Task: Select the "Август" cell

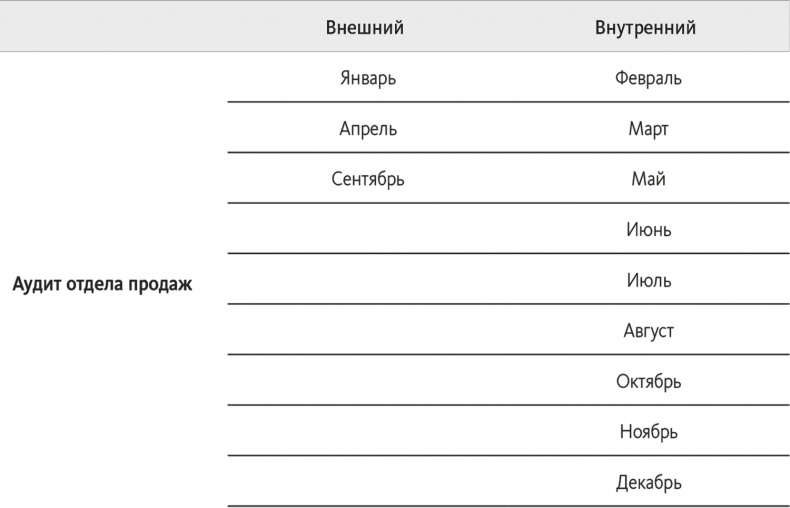Action: coord(649,331)
